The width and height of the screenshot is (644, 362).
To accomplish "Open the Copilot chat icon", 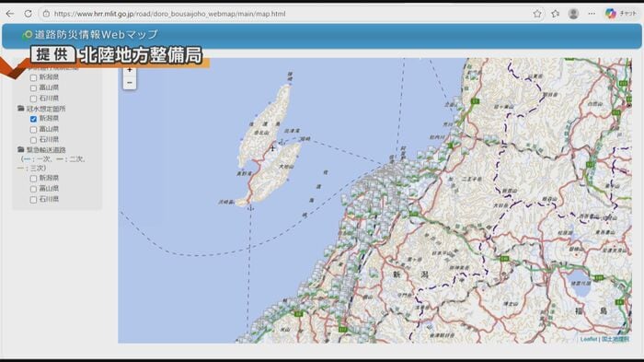I will tap(611, 14).
